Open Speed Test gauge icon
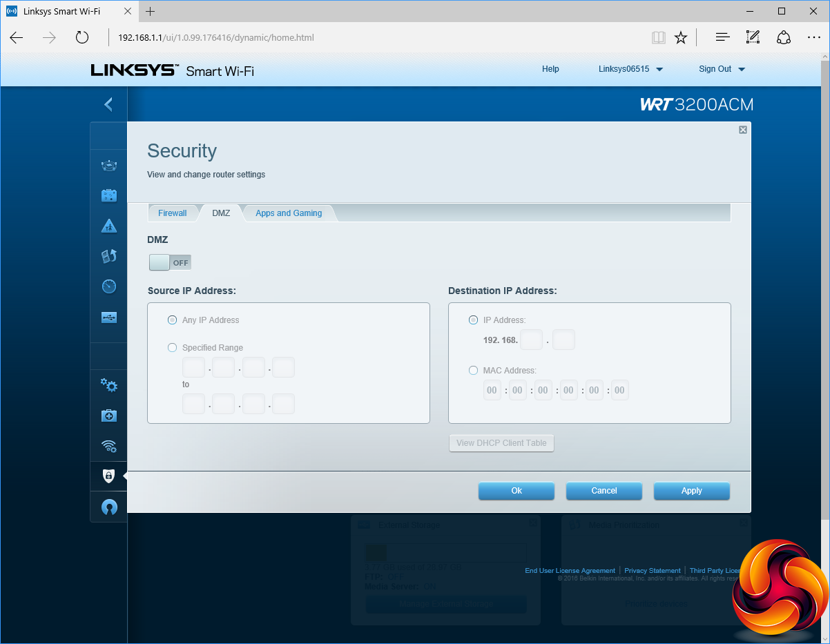This screenshot has width=830, height=644. (x=109, y=286)
